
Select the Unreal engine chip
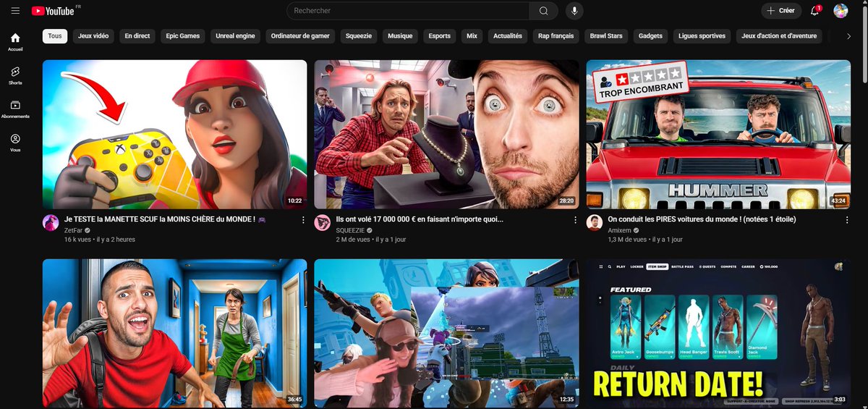(x=236, y=35)
